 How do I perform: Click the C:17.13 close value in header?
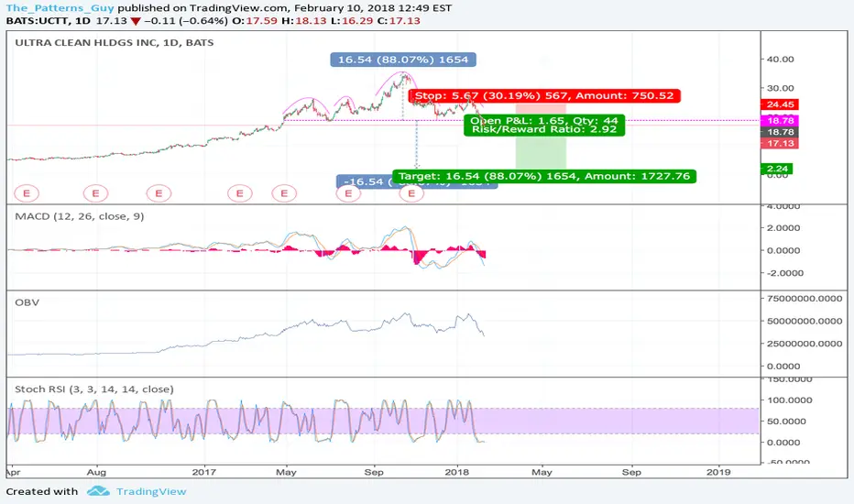click(x=399, y=21)
